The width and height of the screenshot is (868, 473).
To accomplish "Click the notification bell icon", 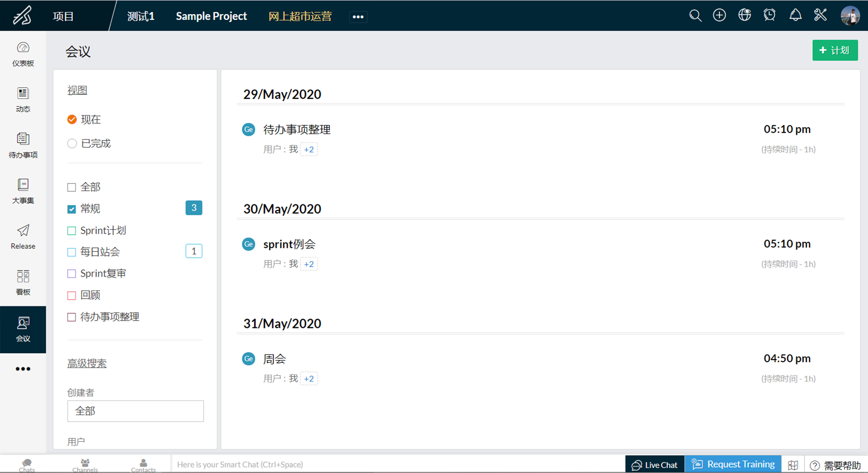I will [x=795, y=16].
